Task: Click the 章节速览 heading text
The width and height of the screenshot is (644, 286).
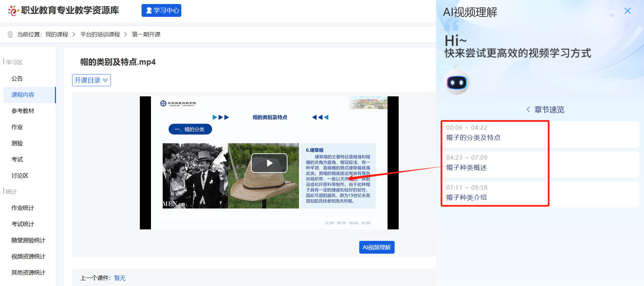Action: coord(549,109)
